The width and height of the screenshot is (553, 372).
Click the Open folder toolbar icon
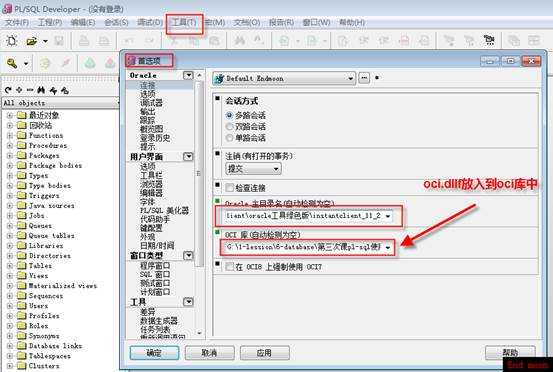point(32,42)
